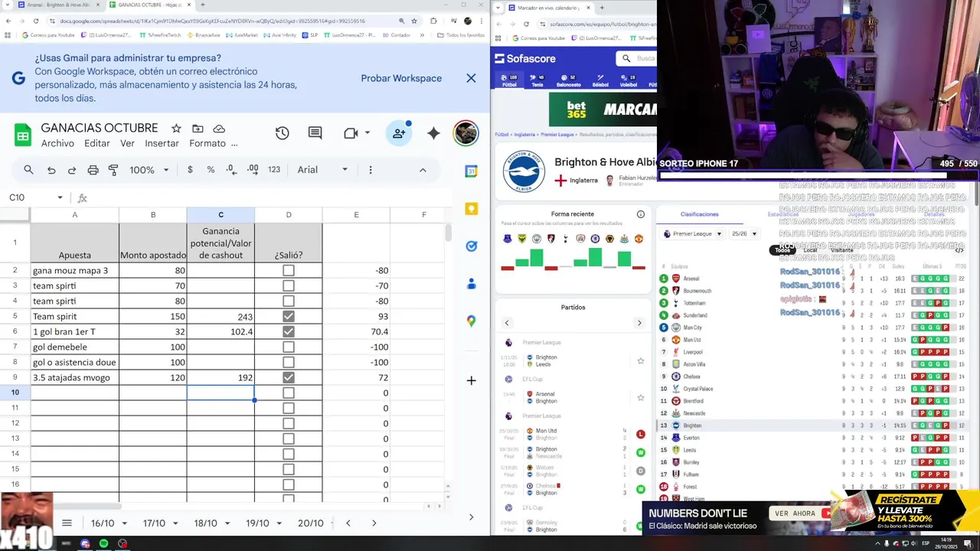
Task: Open Google Keep side panel icon
Action: [x=472, y=209]
